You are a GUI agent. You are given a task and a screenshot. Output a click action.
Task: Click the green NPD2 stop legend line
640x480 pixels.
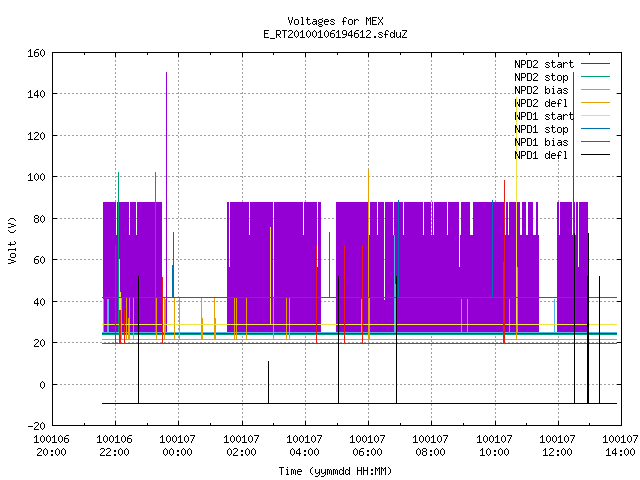click(x=596, y=76)
